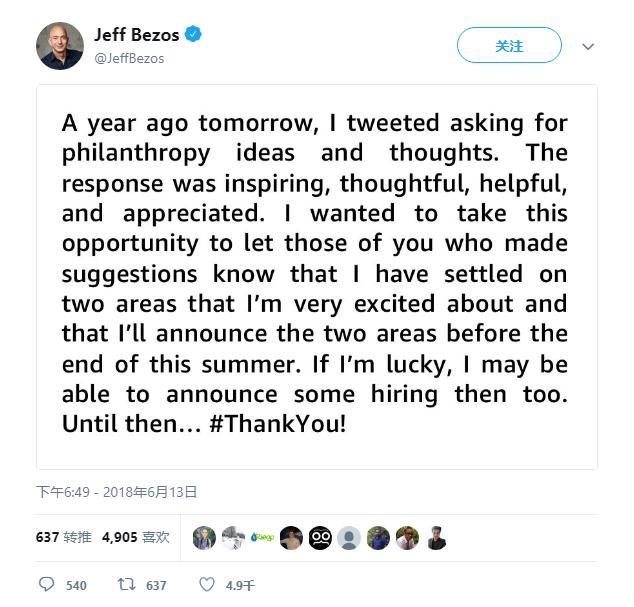634x607 pixels.
Task: Click the @JeffBezos handle
Action: (129, 58)
